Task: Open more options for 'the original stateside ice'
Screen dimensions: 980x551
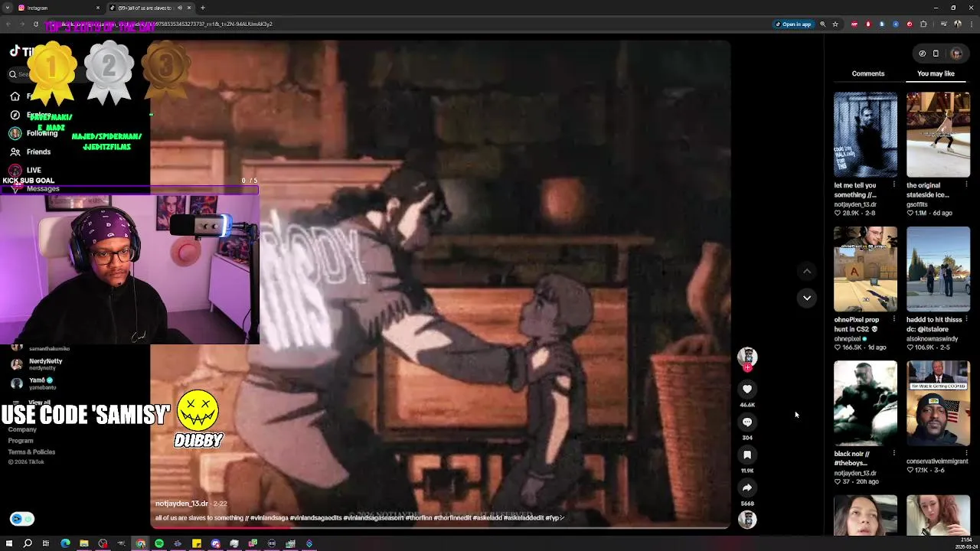Action: (x=967, y=185)
